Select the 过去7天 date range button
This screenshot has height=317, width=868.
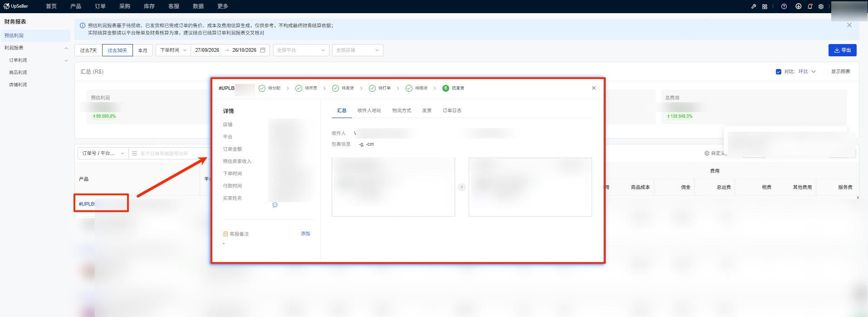click(88, 50)
